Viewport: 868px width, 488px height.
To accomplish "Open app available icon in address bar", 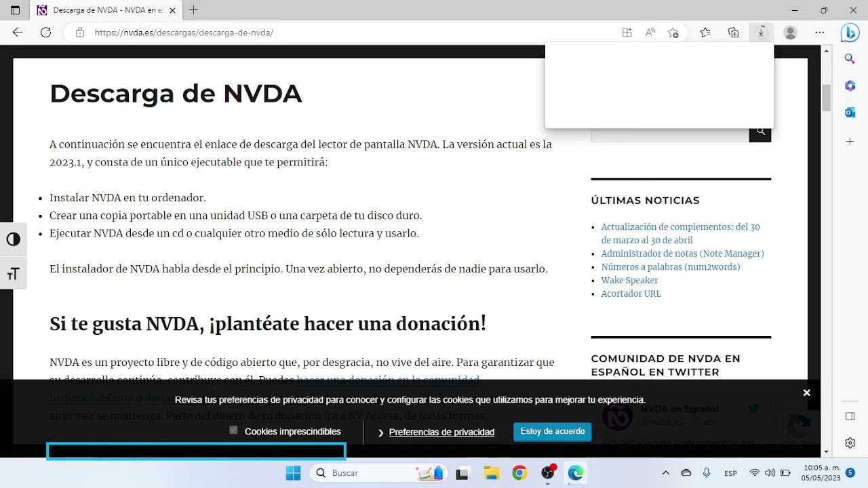I will click(627, 32).
